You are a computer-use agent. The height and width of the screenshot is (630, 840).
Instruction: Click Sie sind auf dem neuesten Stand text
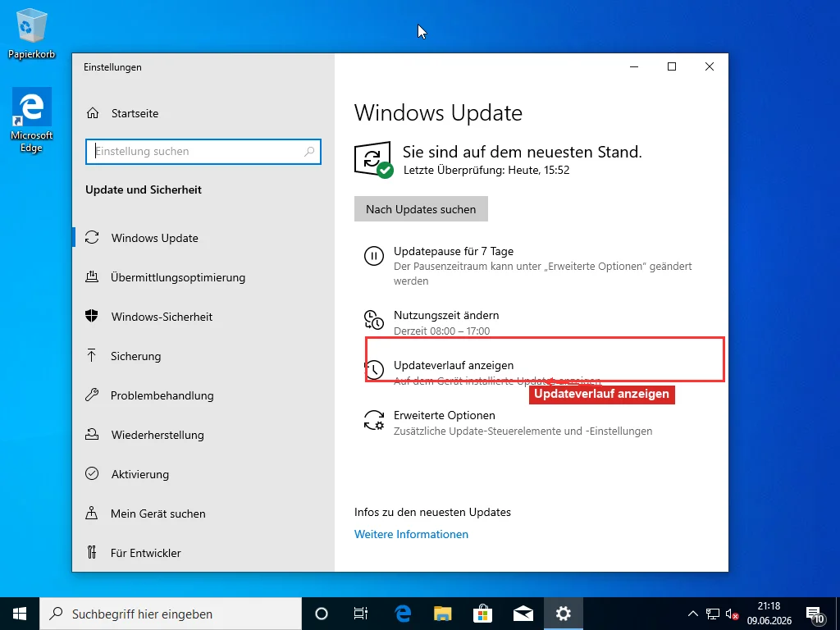point(523,152)
